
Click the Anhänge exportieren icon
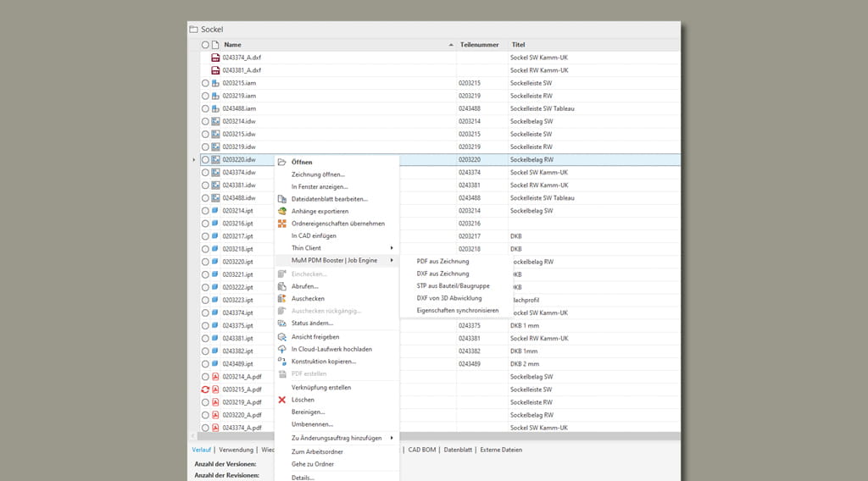click(x=282, y=211)
